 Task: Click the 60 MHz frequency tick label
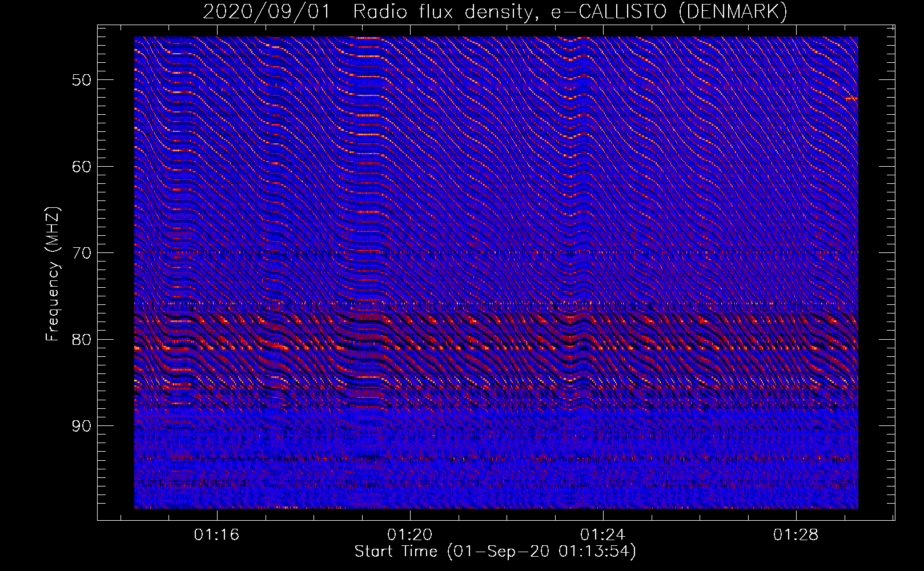point(81,167)
